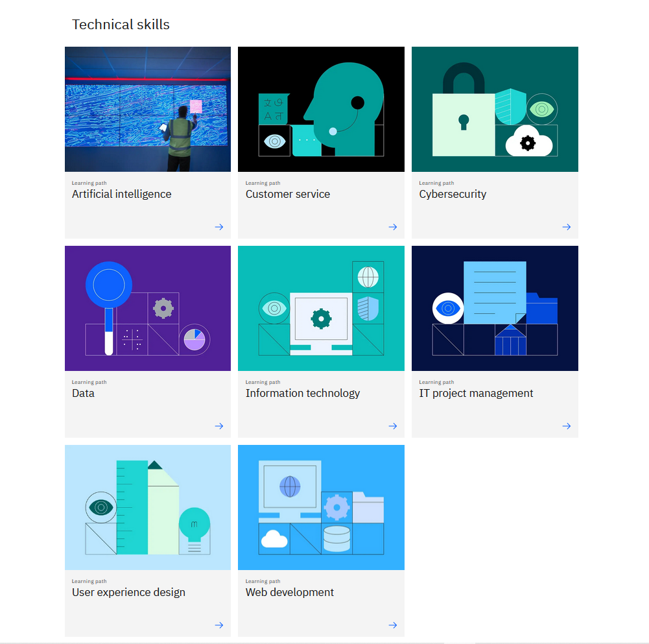Open the Customer service learning path title
Viewport: 649px width, 644px height.
pos(287,194)
